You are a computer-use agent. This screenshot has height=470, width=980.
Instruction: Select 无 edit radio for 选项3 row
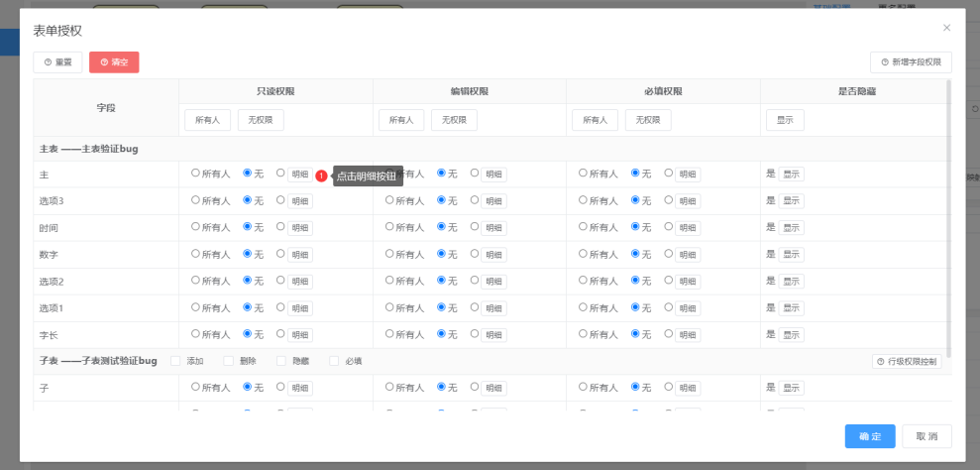pyautogui.click(x=442, y=200)
